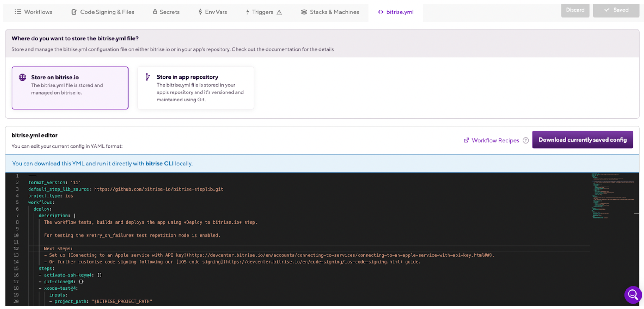Viewport: 644px width, 309px height.
Task: Click the Secrets lock icon
Action: pos(155,12)
